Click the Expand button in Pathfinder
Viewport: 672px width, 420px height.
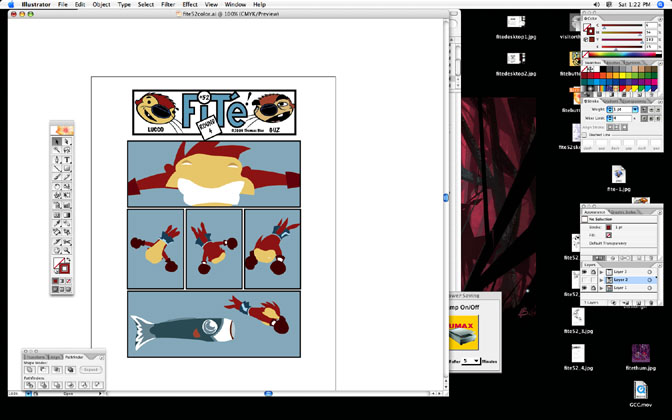click(x=91, y=369)
